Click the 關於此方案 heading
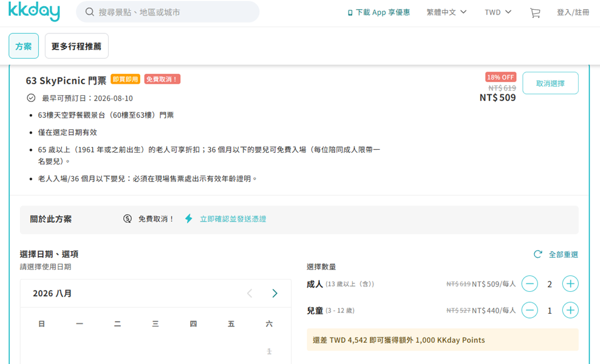This screenshot has height=364, width=600. click(51, 219)
